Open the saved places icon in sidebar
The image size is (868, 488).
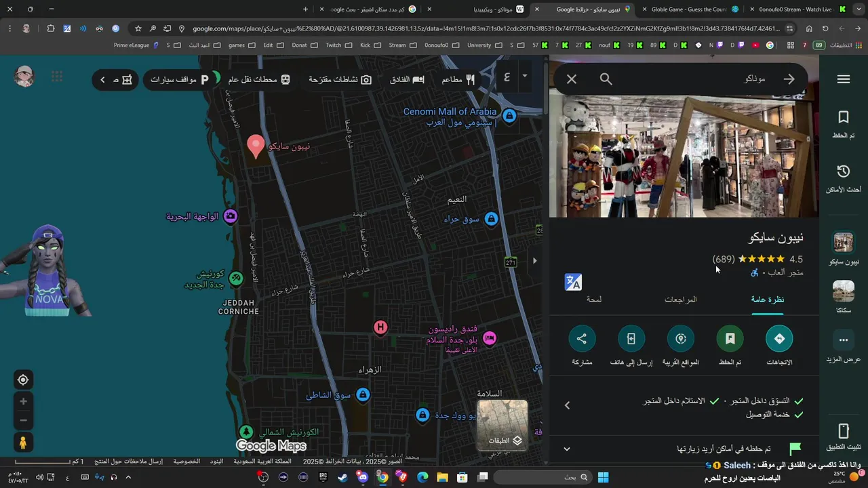pos(844,118)
